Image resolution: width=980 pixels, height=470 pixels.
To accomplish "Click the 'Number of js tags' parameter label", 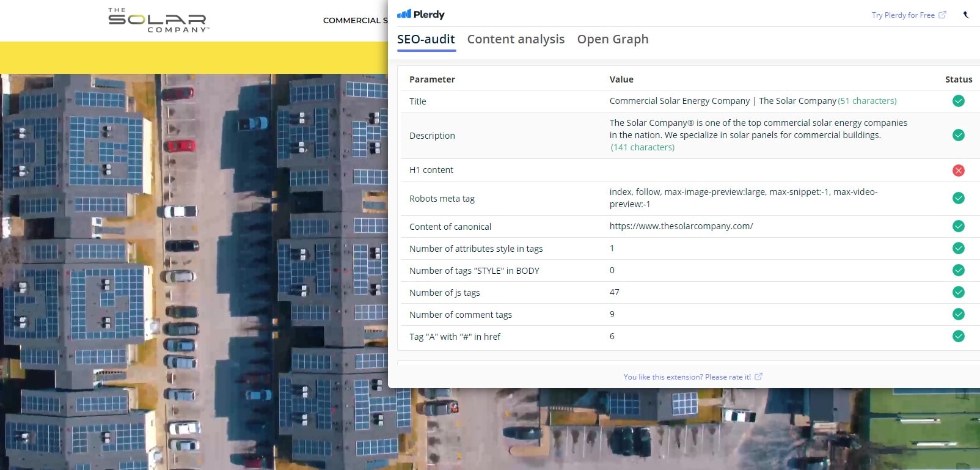I will pyautogui.click(x=445, y=293).
